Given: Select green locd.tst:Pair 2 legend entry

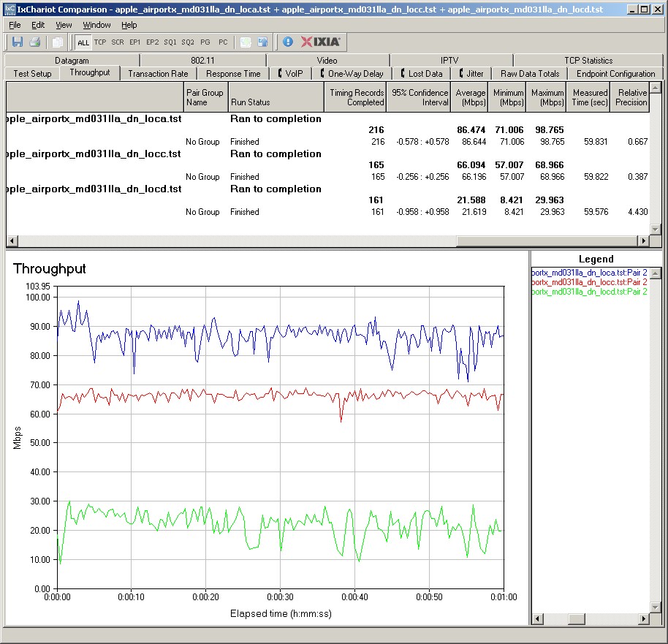Looking at the screenshot, I should pos(590,292).
